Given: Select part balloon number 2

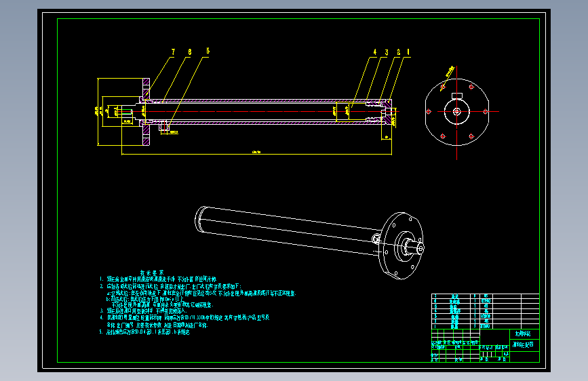Looking at the screenshot, I should [398, 52].
